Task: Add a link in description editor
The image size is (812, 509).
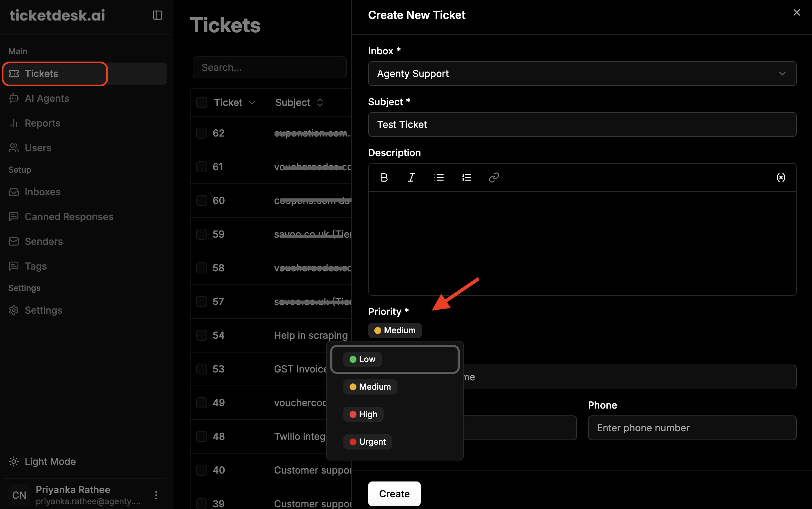Action: 494,177
